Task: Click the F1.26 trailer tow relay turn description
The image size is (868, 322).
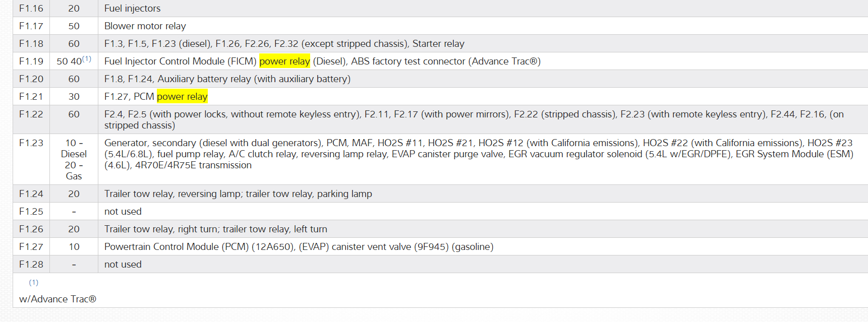Action: pos(215,229)
